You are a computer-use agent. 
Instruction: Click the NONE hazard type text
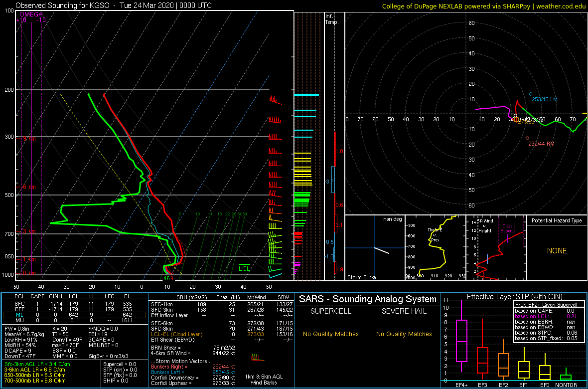pos(557,251)
